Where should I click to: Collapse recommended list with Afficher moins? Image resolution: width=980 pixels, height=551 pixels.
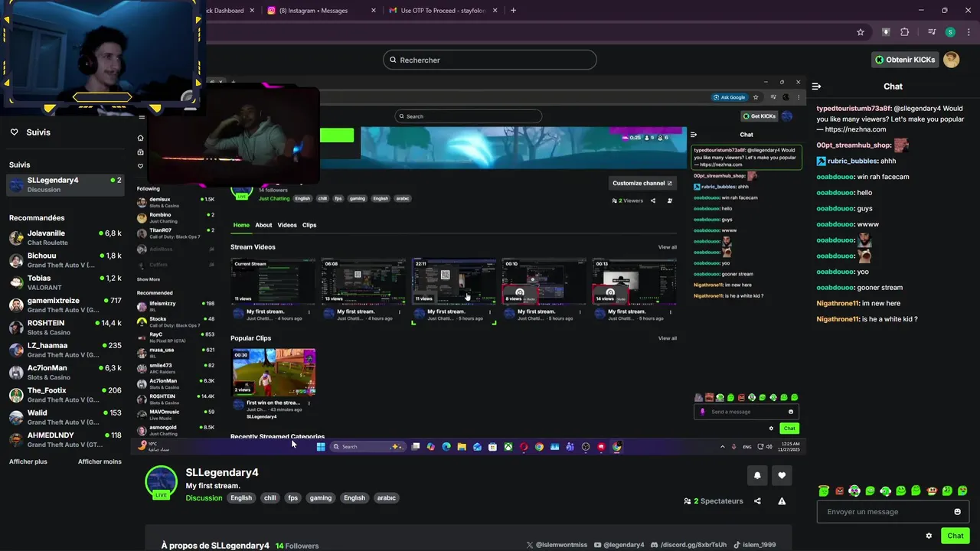100,461
